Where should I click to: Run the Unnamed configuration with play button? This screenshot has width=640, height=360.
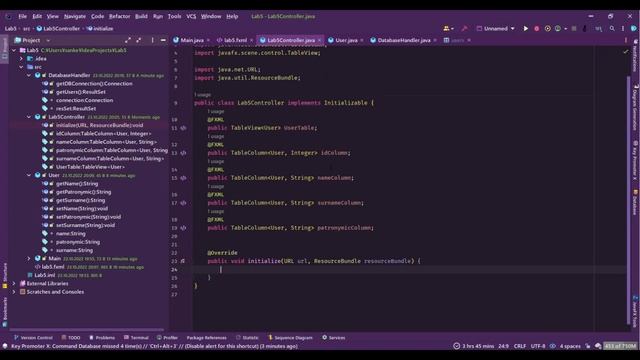[x=526, y=29]
